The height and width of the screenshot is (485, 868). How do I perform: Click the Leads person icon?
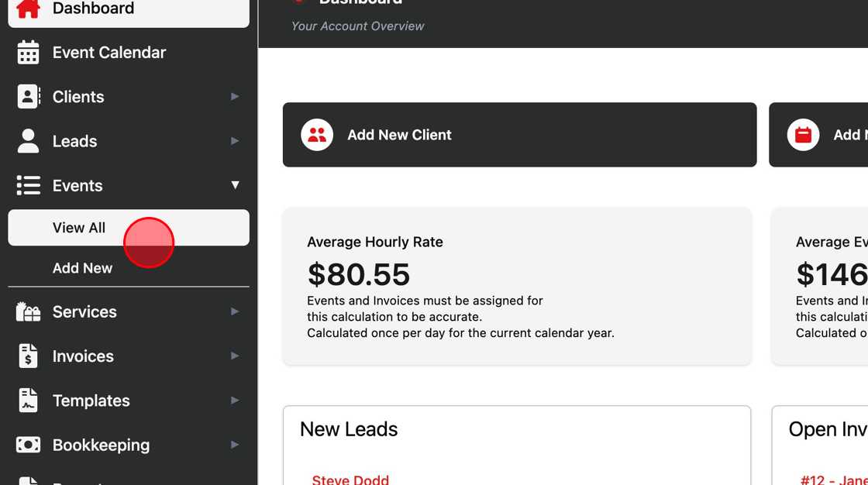(28, 141)
